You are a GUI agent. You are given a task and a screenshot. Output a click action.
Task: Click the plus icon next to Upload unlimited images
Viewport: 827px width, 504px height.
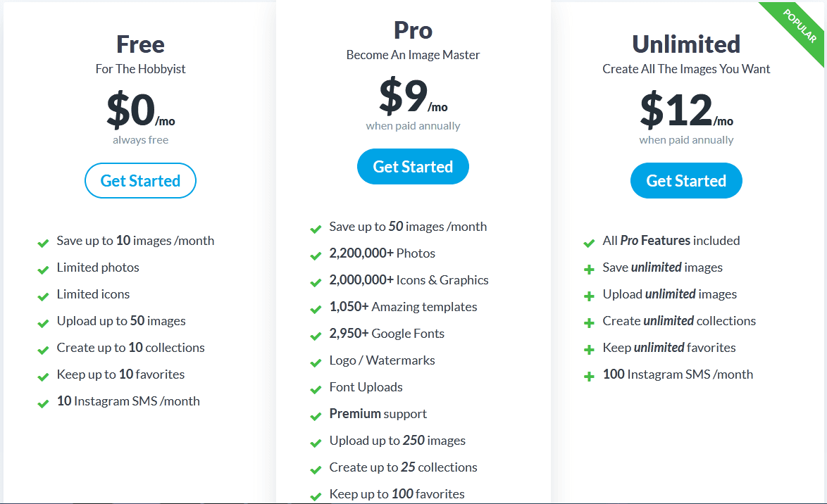click(589, 294)
